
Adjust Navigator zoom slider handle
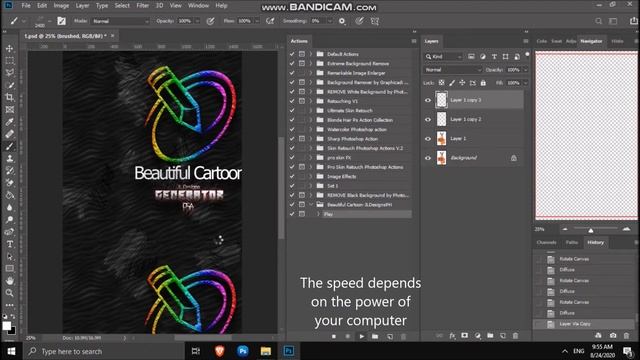tap(591, 230)
